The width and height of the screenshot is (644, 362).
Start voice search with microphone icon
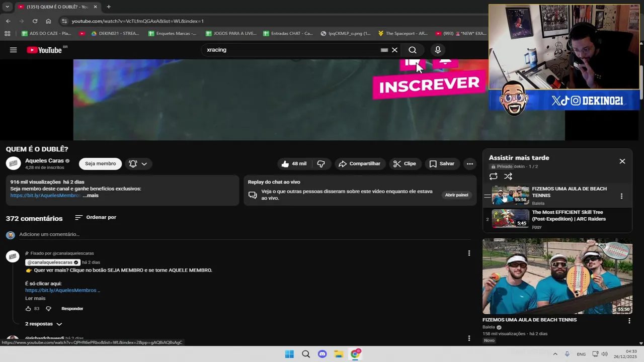click(x=438, y=50)
